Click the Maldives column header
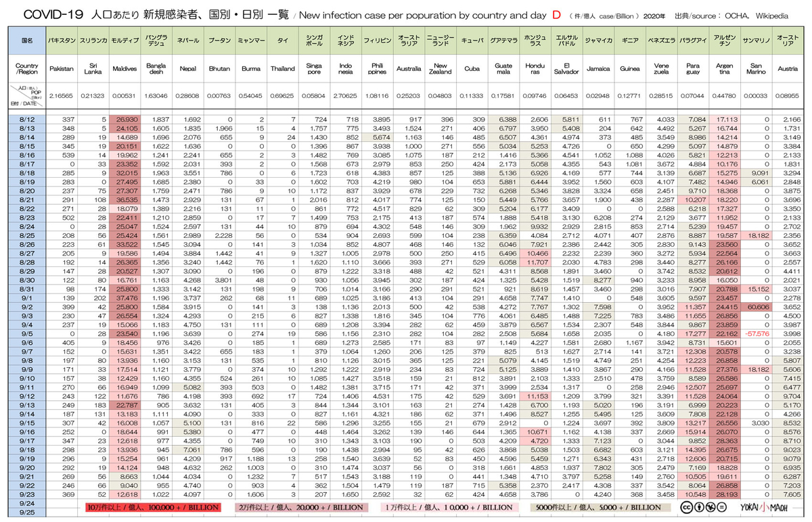 tap(125, 69)
